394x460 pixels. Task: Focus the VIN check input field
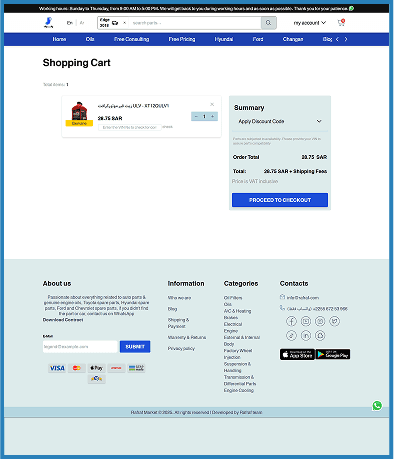tap(130, 127)
